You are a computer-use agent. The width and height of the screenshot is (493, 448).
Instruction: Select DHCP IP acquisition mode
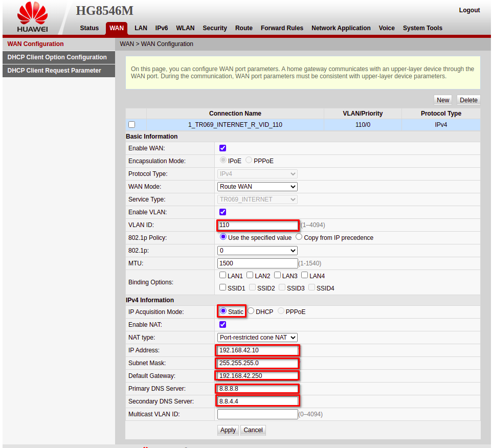[x=251, y=311]
